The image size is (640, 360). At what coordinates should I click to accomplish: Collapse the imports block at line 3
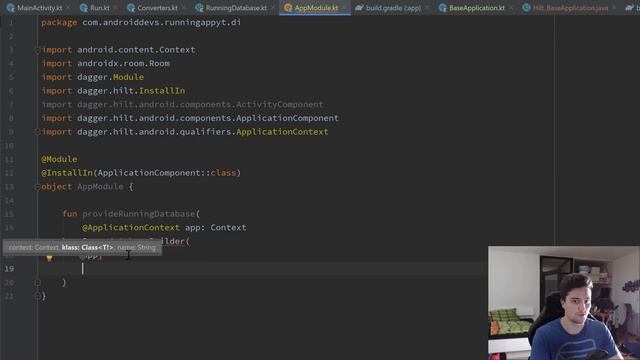(x=38, y=50)
